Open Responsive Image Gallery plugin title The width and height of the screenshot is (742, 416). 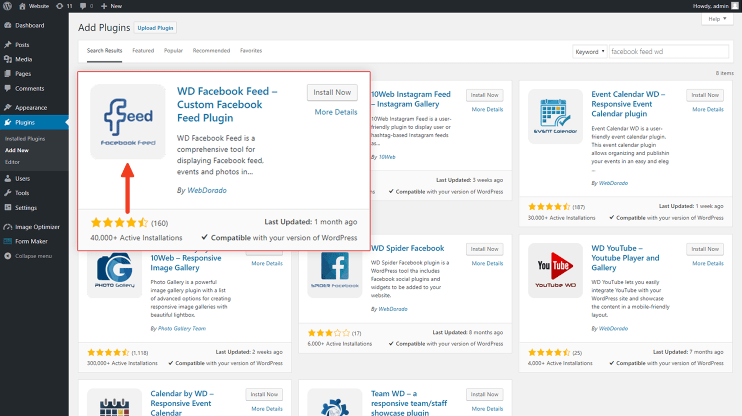186,263
